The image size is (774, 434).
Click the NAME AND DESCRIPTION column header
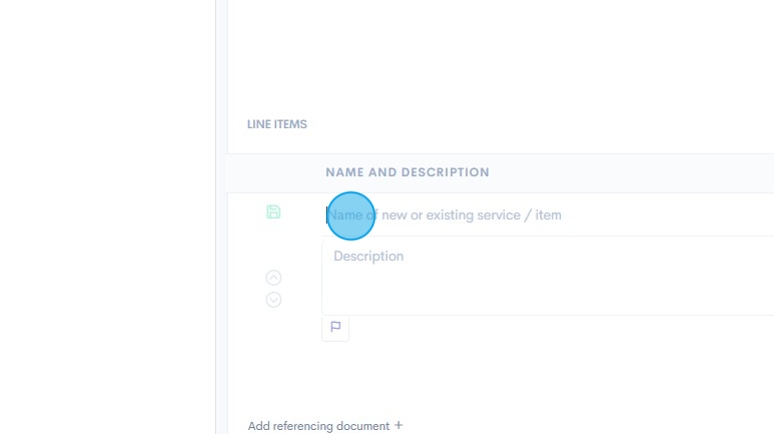pyautogui.click(x=407, y=173)
